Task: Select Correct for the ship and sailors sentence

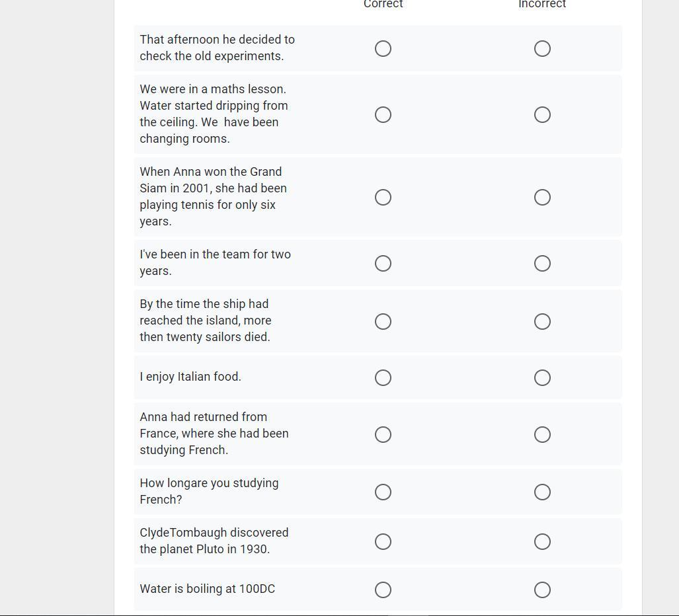Action: coord(383,322)
